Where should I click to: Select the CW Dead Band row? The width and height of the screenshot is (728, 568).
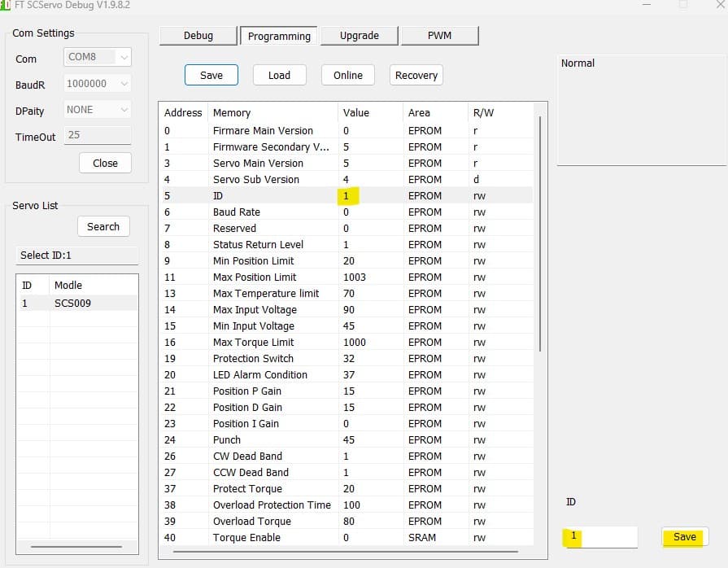(x=347, y=456)
